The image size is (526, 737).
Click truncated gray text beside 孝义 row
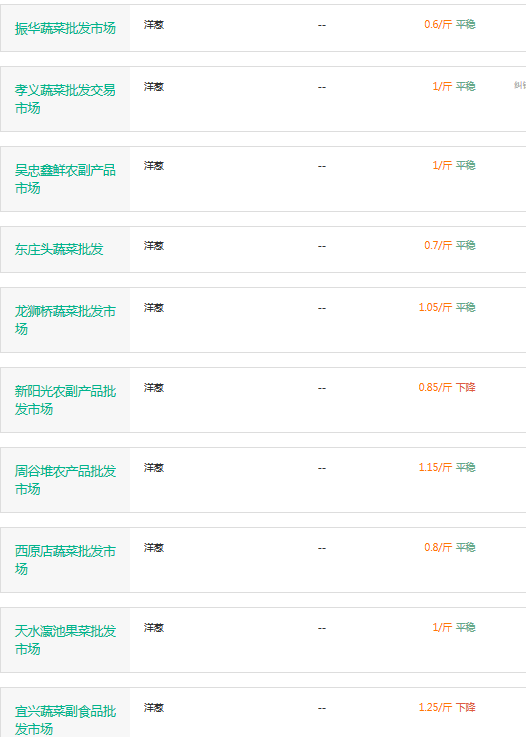(x=519, y=85)
